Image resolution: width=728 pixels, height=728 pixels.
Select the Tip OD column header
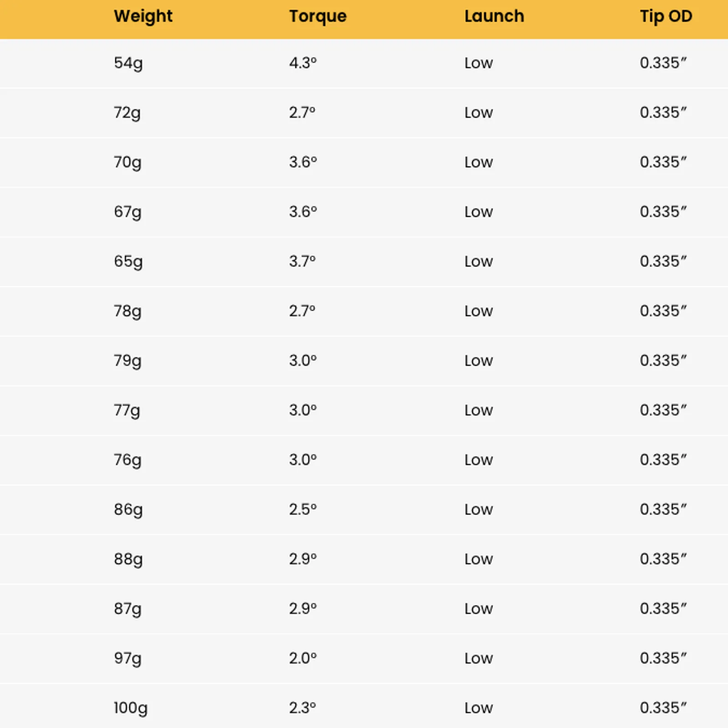coord(666,17)
